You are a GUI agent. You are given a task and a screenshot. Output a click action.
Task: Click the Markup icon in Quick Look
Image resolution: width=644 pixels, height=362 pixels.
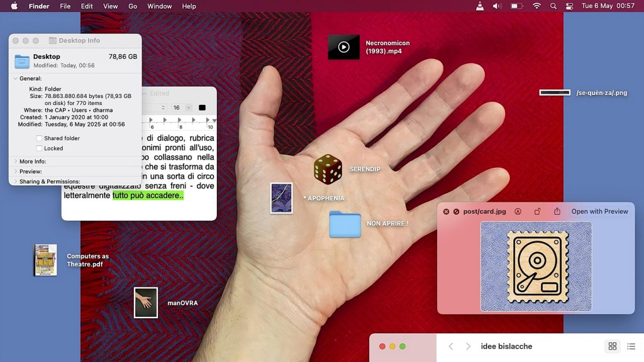(x=518, y=212)
